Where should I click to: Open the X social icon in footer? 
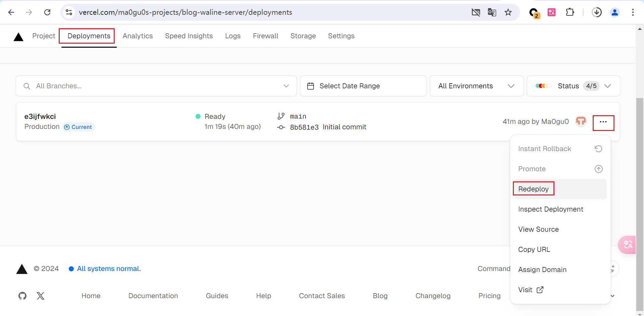(x=41, y=296)
